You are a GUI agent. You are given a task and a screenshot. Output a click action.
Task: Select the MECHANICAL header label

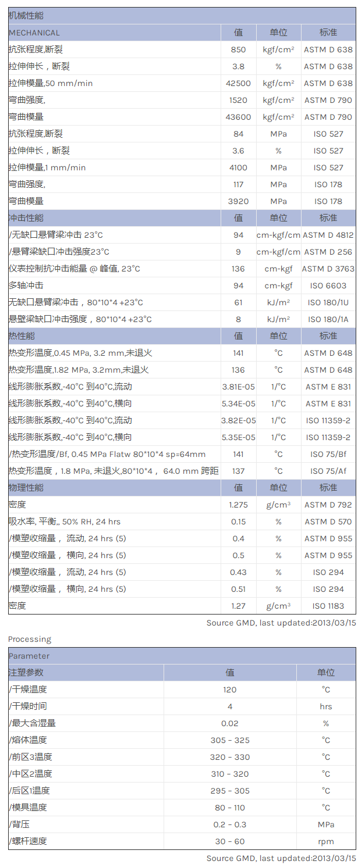[x=34, y=33]
